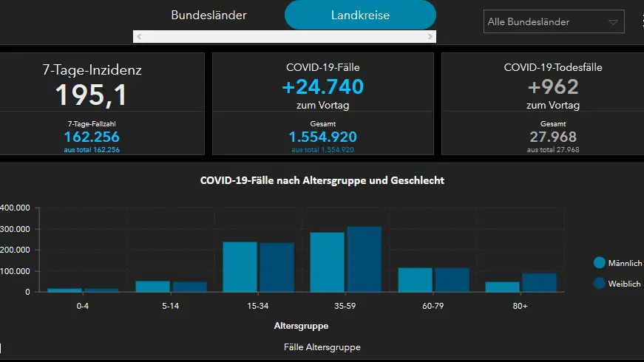Click the horizontal scrollbar track below tabs
The height and width of the screenshot is (362, 644).
(x=285, y=36)
